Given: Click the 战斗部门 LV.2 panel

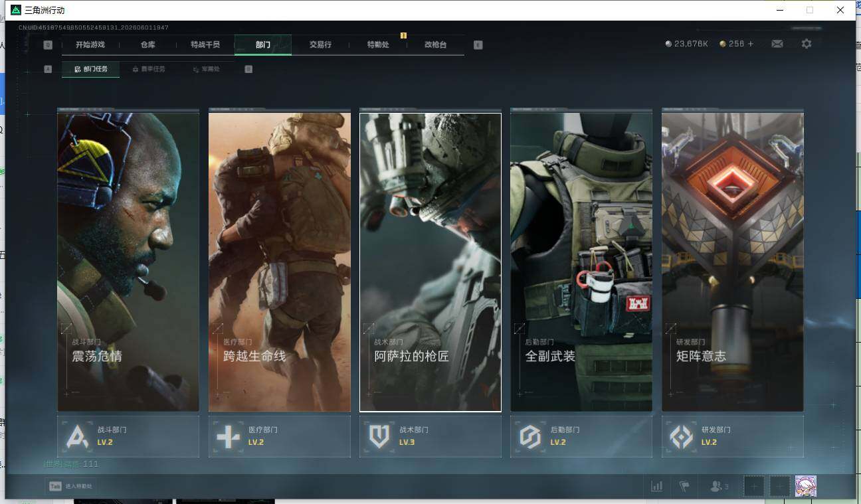Looking at the screenshot, I should 128,436.
